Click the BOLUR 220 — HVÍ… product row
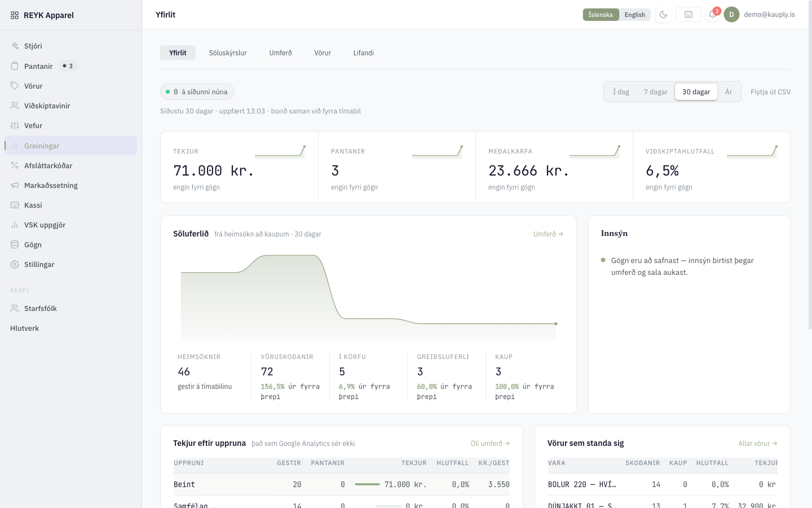The height and width of the screenshot is (508, 812). [663, 484]
